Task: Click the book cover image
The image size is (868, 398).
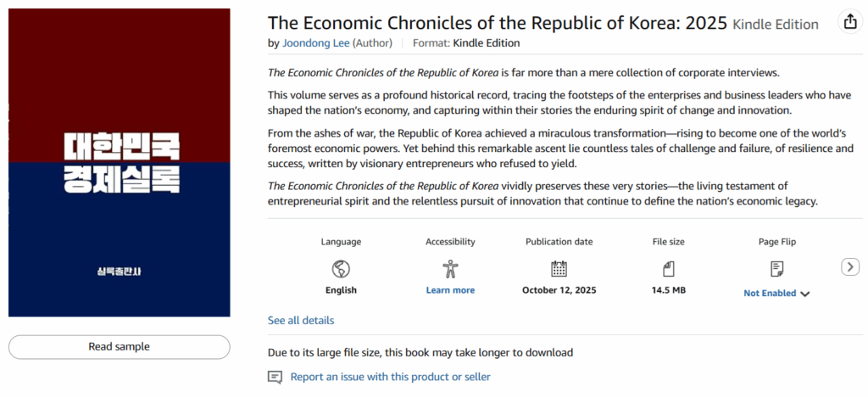Action: click(120, 163)
